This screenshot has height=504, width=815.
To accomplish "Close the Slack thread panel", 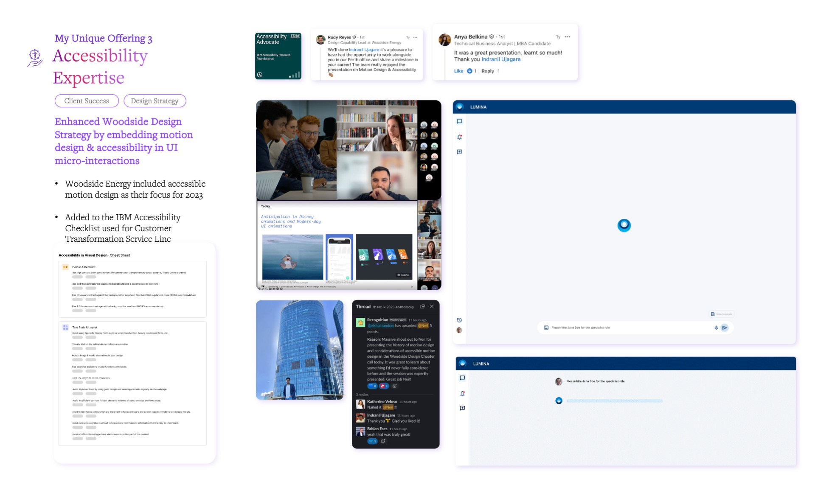I will pos(432,306).
